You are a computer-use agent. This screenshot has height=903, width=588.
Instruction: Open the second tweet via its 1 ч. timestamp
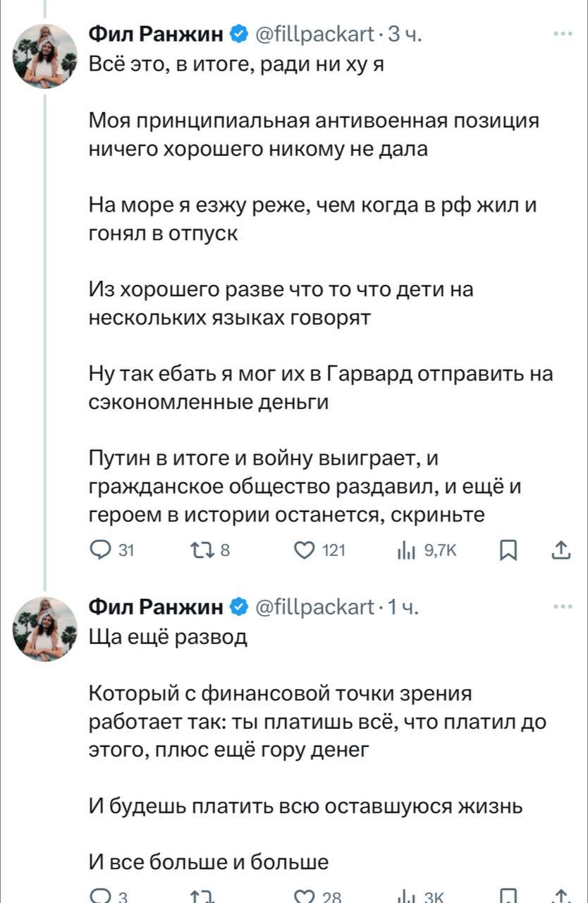coord(404,606)
